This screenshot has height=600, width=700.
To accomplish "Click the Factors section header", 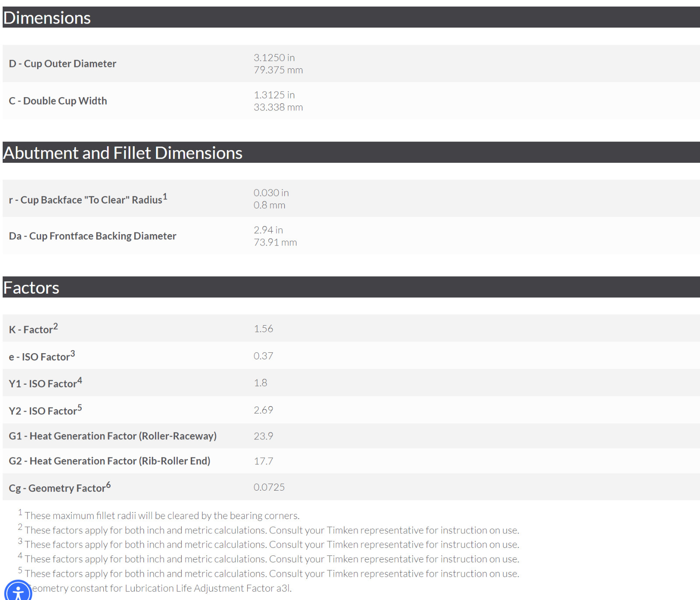I will pos(351,287).
